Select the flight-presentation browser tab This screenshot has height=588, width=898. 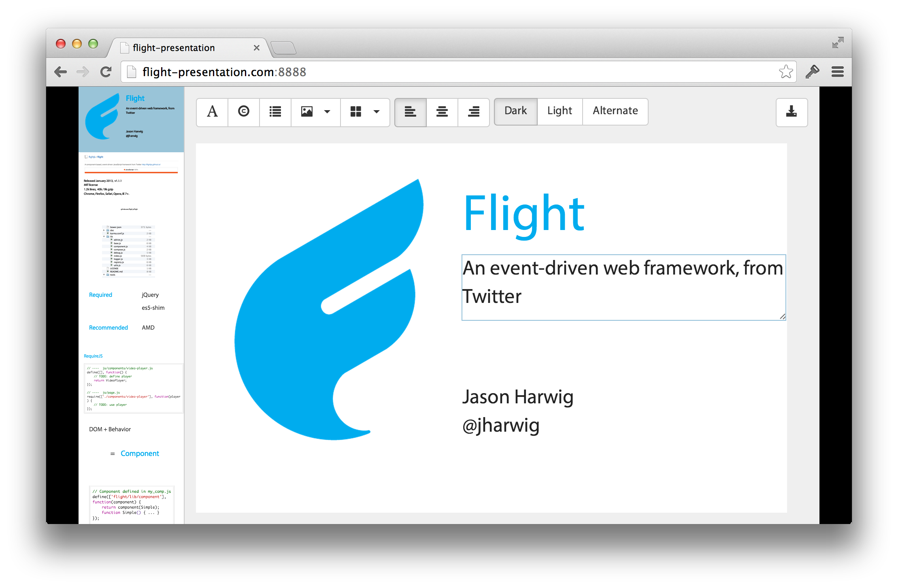(x=174, y=48)
